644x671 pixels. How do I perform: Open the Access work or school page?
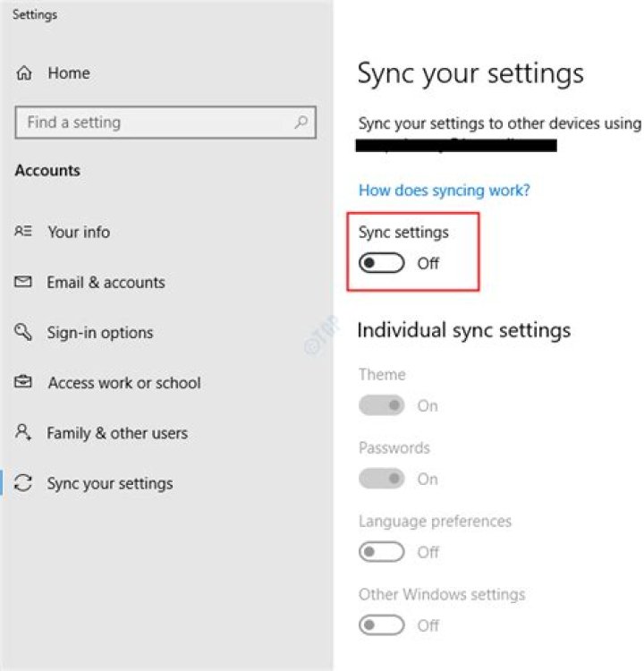124,383
